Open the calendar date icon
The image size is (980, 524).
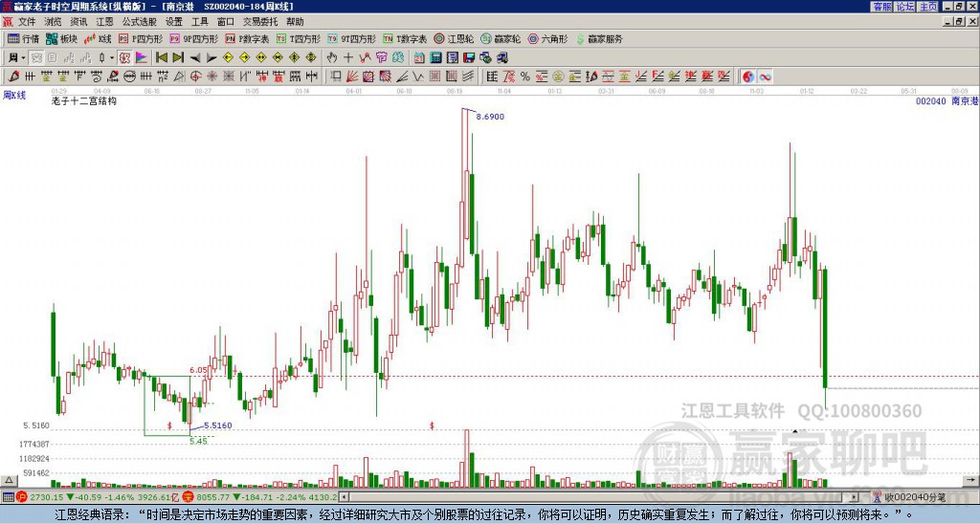click(419, 58)
